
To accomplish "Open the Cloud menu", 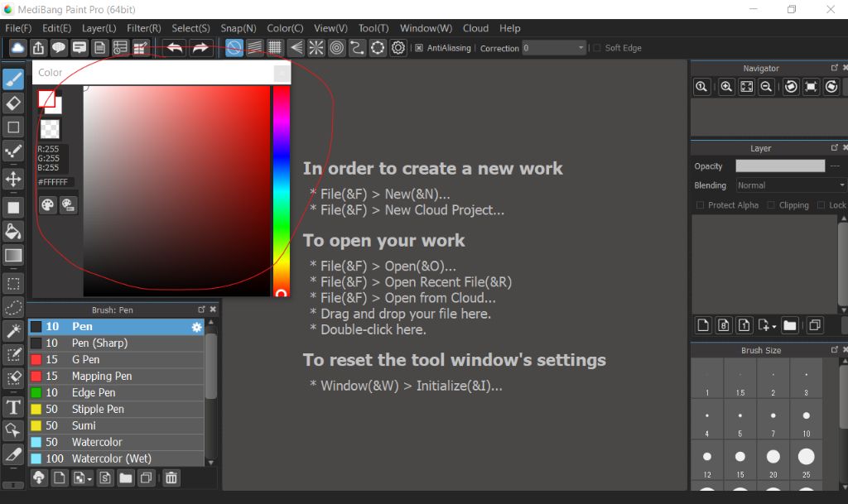I will (x=475, y=28).
